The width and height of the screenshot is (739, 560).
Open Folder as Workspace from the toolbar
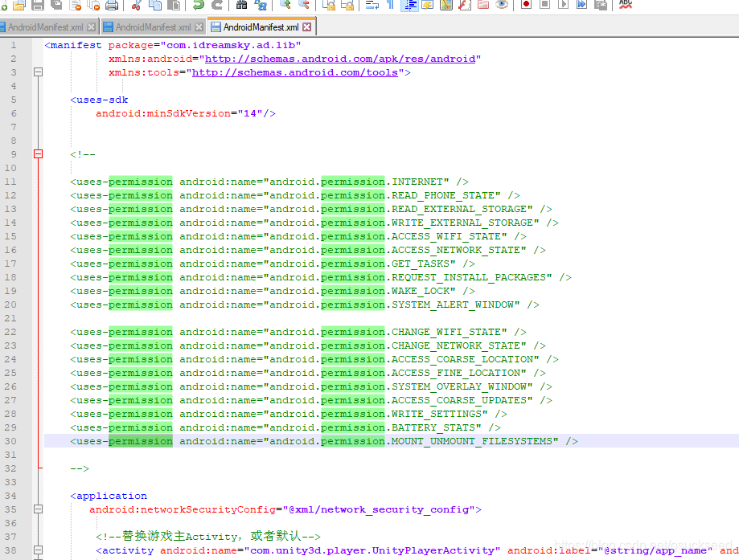pos(483,5)
